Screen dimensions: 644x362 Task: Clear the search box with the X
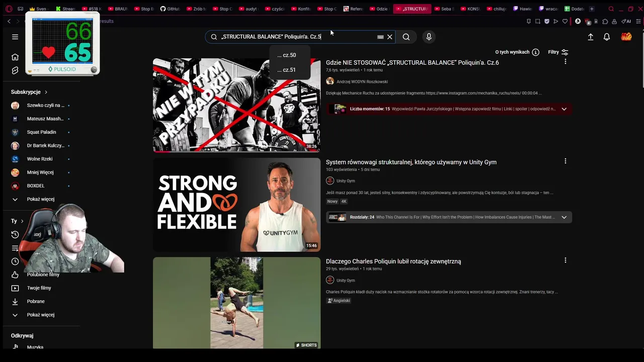[389, 37]
